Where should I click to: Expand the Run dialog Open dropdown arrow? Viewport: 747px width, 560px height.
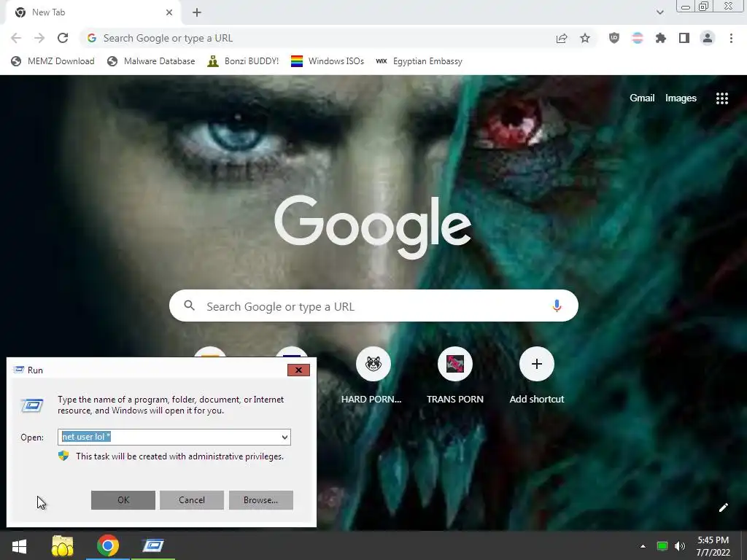click(x=285, y=437)
